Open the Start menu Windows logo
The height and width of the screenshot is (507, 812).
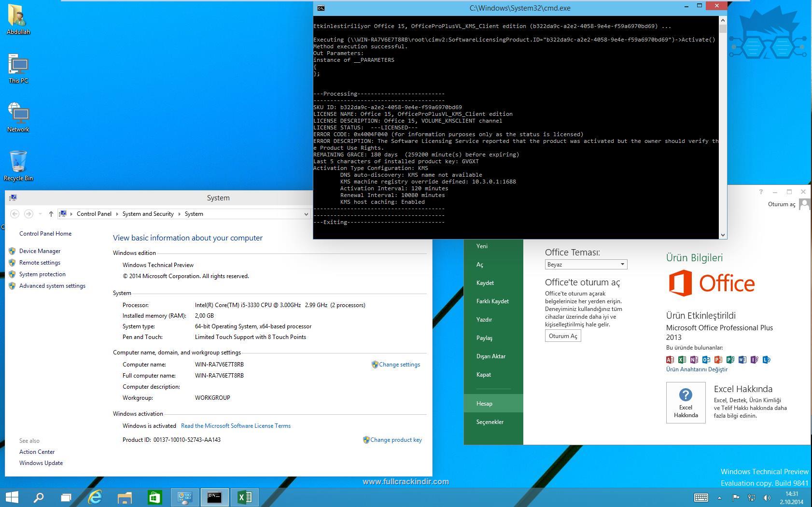[12, 497]
